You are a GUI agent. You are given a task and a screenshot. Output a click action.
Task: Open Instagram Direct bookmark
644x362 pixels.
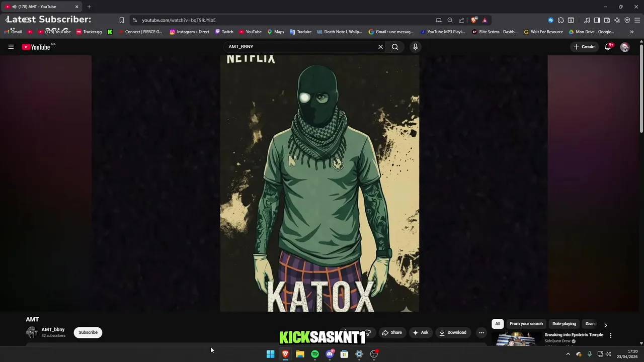(190, 32)
